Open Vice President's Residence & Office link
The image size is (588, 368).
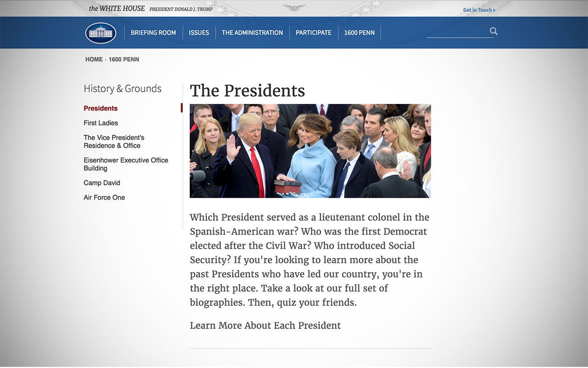pyautogui.click(x=113, y=142)
